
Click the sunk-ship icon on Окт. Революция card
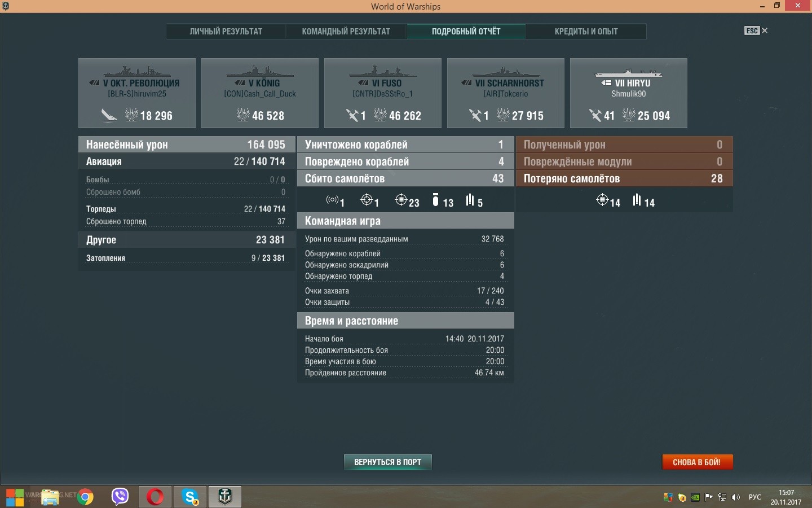[x=109, y=116]
